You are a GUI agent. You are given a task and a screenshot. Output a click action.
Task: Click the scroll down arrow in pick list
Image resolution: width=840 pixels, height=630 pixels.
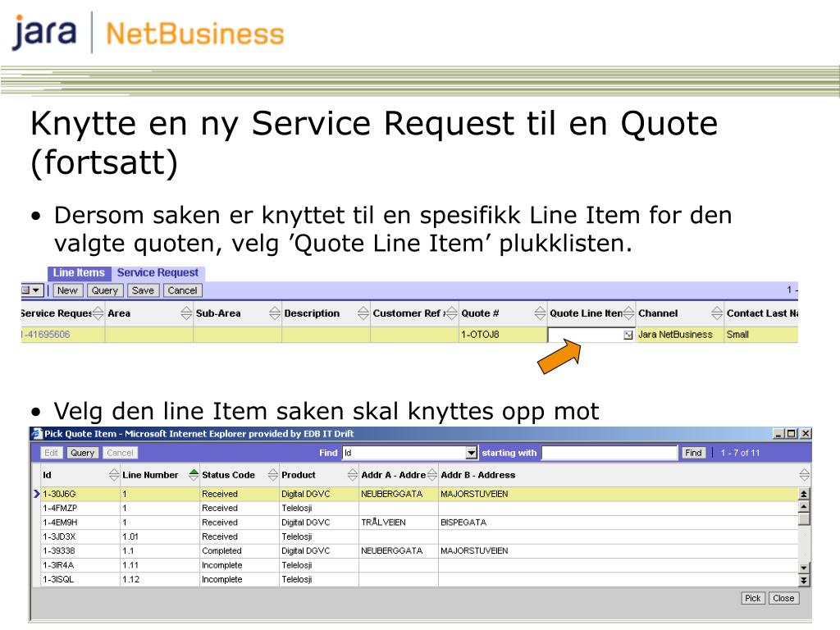pos(804,568)
